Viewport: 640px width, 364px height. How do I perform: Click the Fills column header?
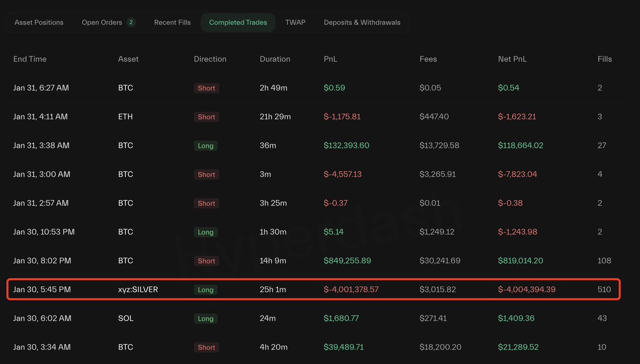coord(605,59)
